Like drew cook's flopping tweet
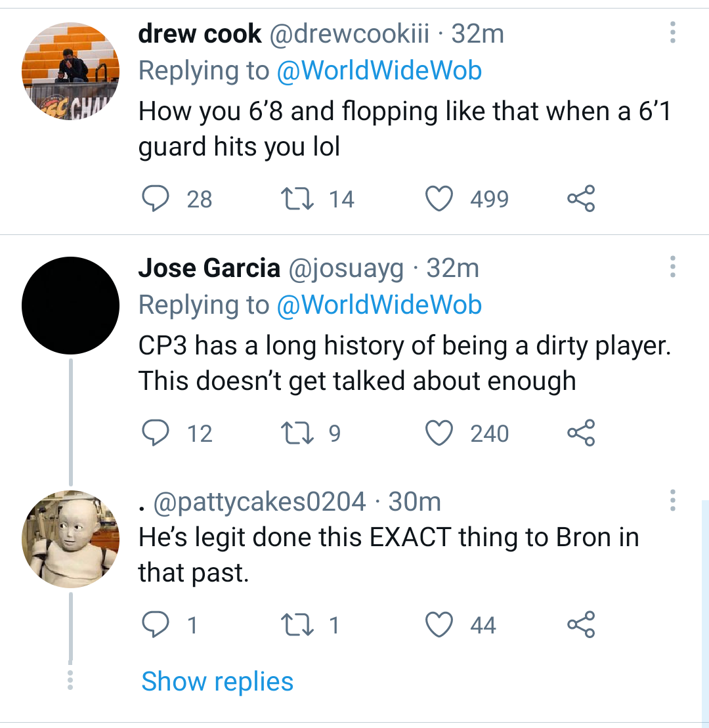Image resolution: width=709 pixels, height=728 pixels. [x=440, y=199]
